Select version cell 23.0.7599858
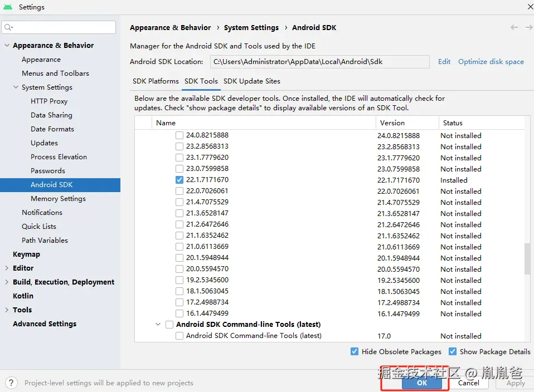This screenshot has width=534, height=392. coord(399,169)
